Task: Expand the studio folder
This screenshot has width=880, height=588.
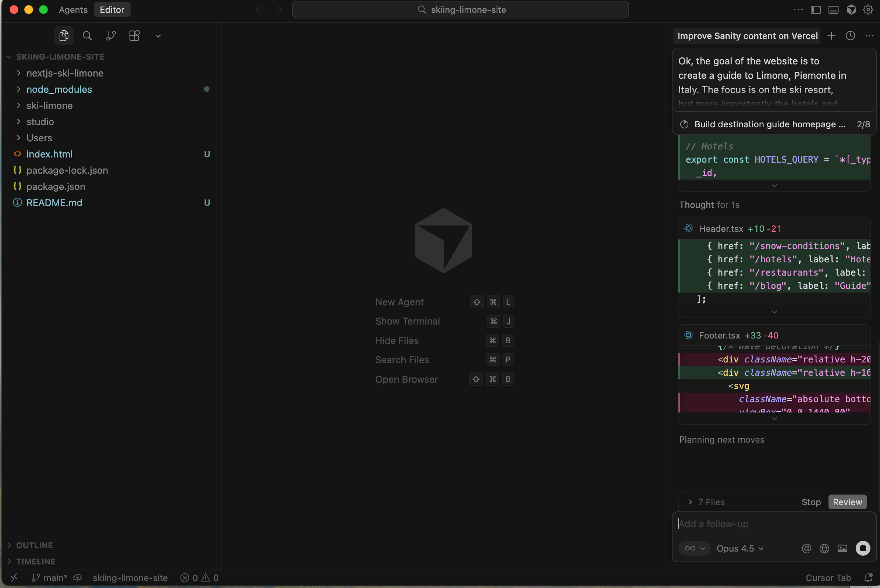Action: (40, 122)
